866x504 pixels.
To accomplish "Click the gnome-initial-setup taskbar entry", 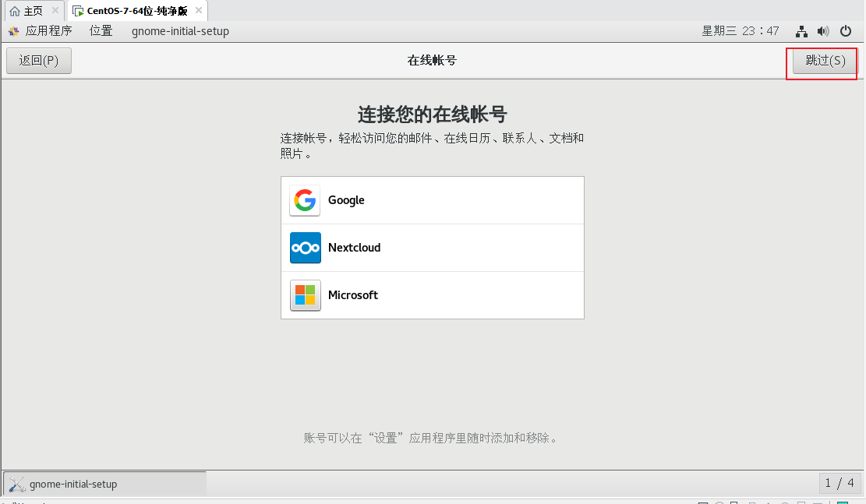I will pos(105,484).
